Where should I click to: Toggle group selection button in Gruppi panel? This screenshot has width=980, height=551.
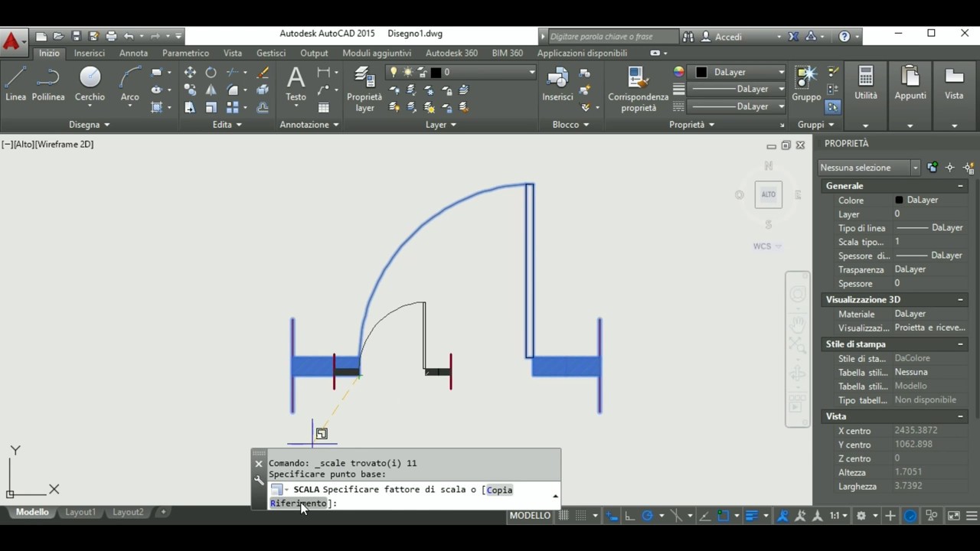(832, 107)
